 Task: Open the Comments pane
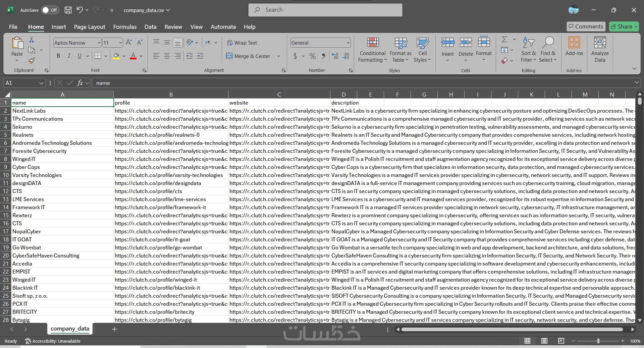[586, 26]
